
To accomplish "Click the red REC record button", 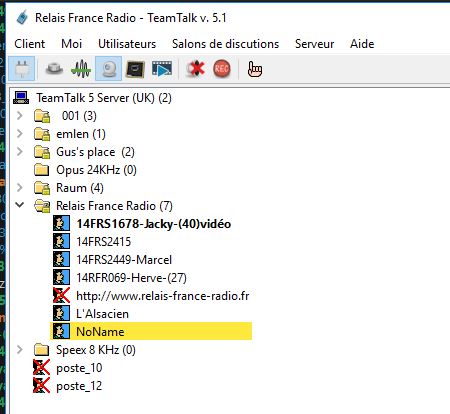I will tap(222, 69).
